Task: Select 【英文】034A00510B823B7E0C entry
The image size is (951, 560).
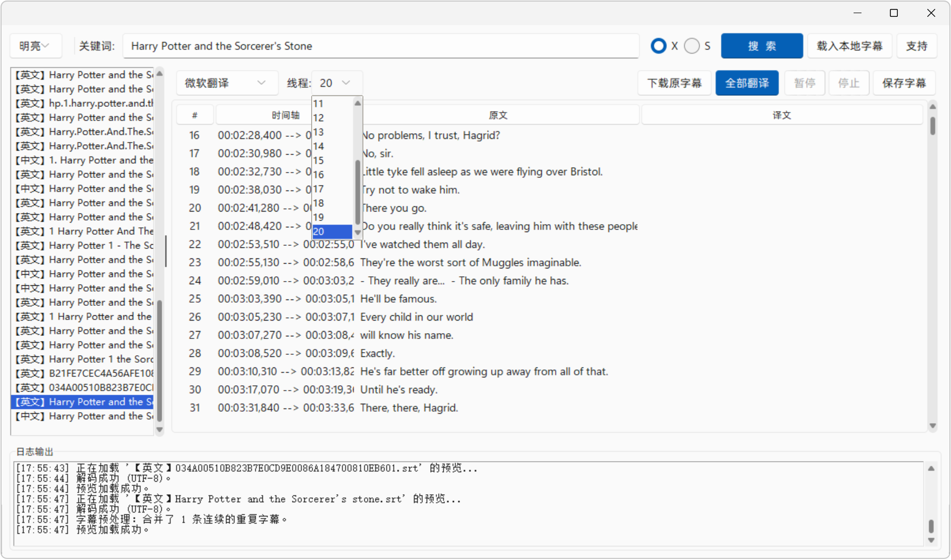Action: [x=83, y=387]
